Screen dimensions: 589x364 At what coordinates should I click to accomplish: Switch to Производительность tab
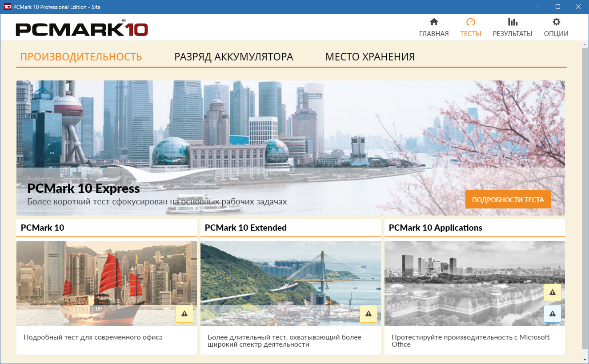point(81,57)
